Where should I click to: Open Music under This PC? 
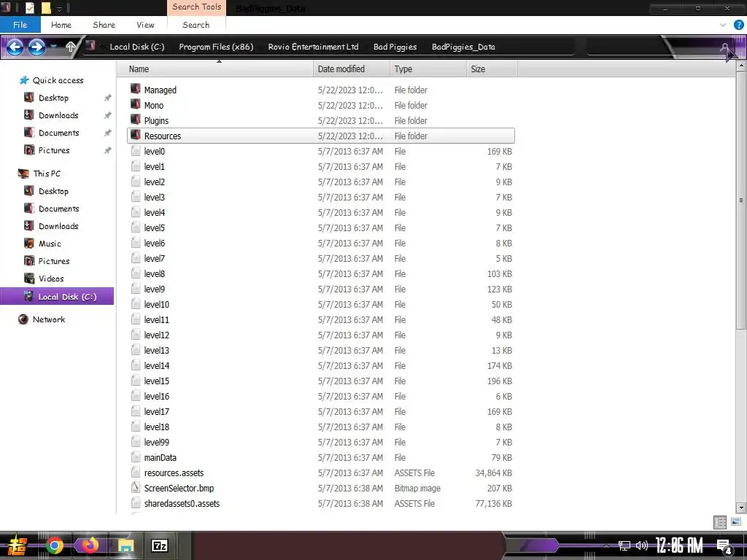click(50, 244)
